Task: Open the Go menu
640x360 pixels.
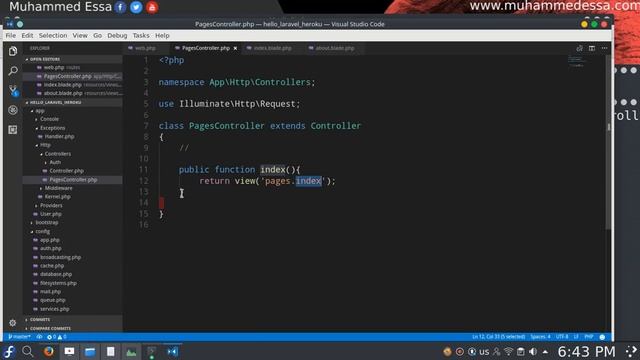Action: click(98, 36)
